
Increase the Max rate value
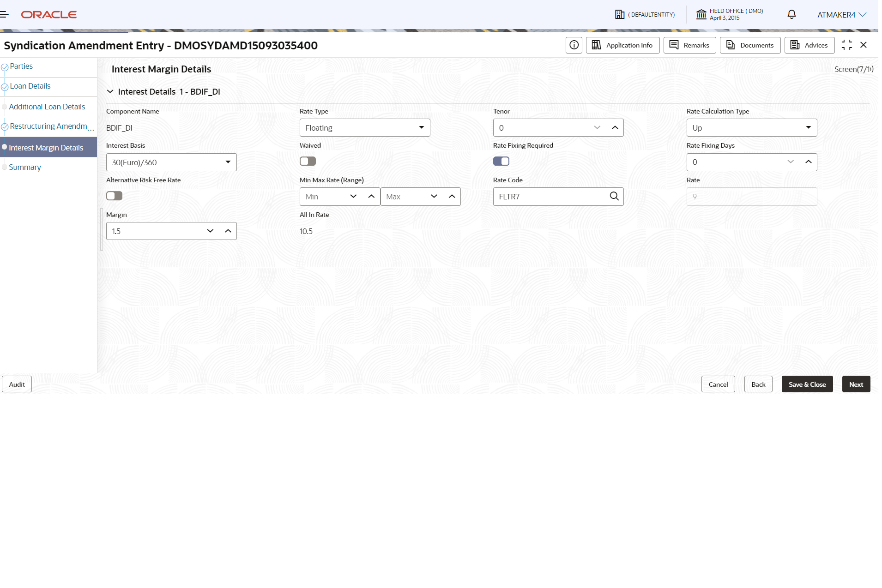(x=452, y=197)
